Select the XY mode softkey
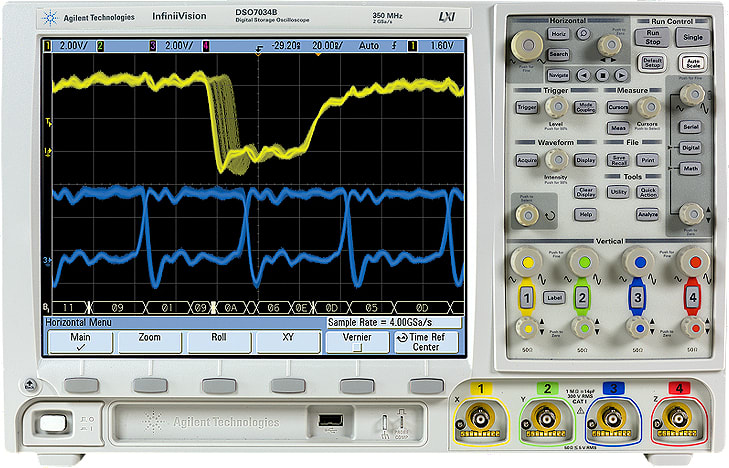Viewport: 729px width, 468px height. coord(288,342)
